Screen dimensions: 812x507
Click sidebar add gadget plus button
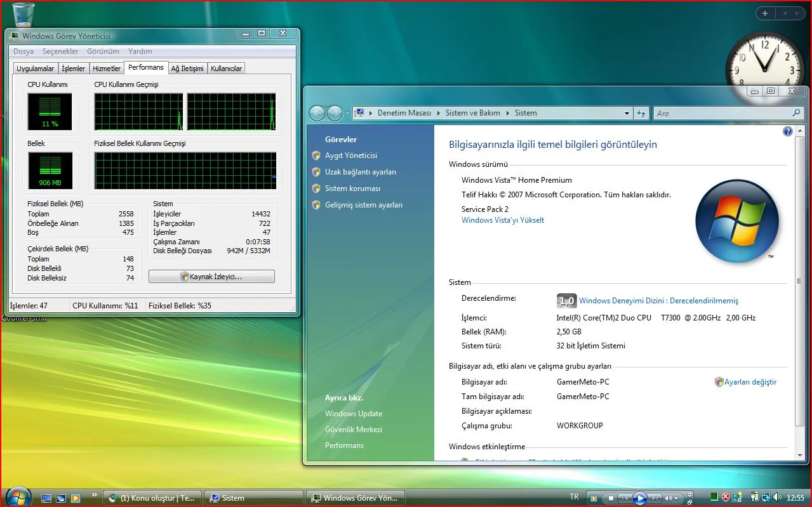pyautogui.click(x=765, y=13)
